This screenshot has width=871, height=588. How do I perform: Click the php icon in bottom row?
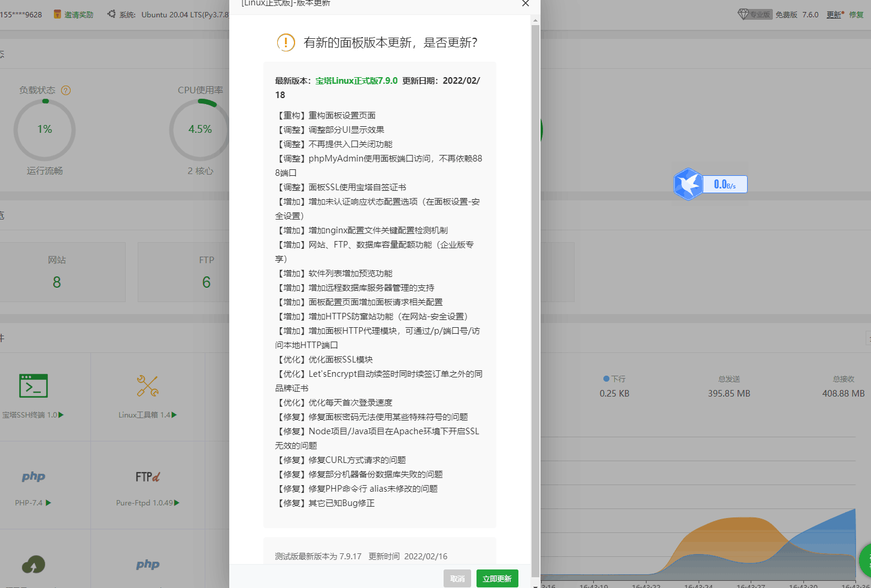pyautogui.click(x=147, y=564)
